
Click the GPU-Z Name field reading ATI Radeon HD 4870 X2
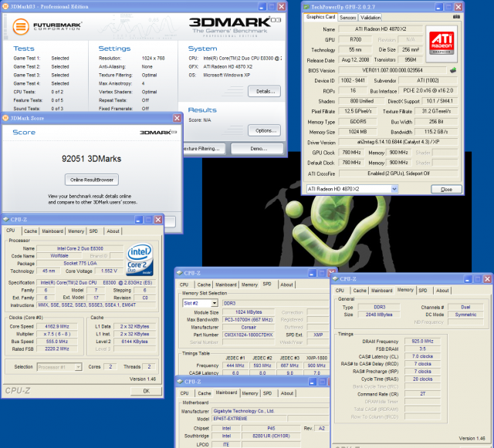pyautogui.click(x=381, y=29)
